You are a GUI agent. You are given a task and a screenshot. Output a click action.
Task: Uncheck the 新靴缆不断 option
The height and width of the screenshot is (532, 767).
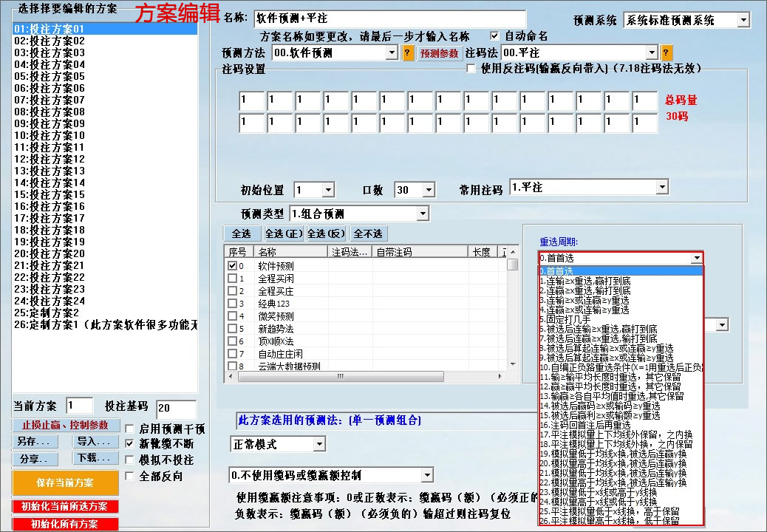[128, 443]
